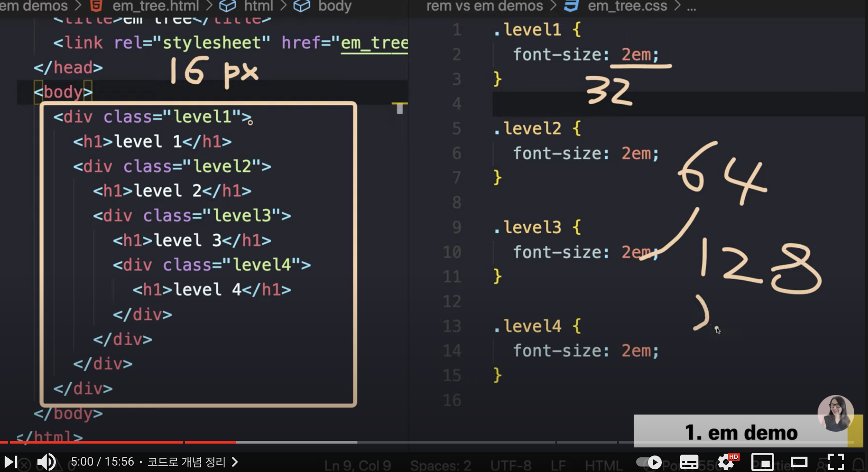Click the </head> closing tag
868x472 pixels.
[x=68, y=68]
